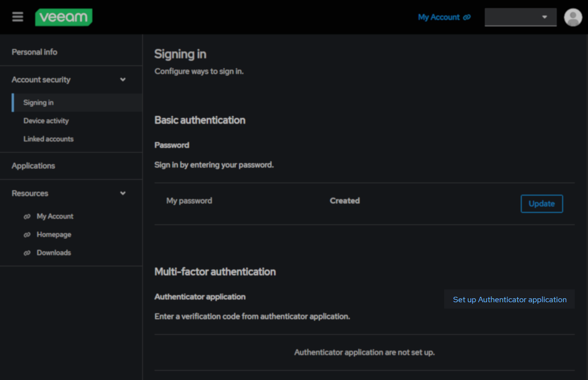The height and width of the screenshot is (380, 588).
Task: Open My Account link in header
Action: coord(439,17)
